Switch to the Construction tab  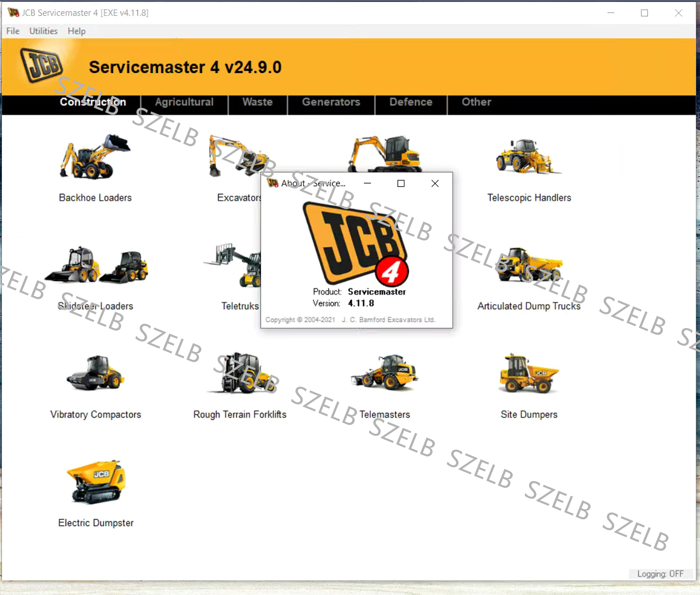(x=93, y=102)
